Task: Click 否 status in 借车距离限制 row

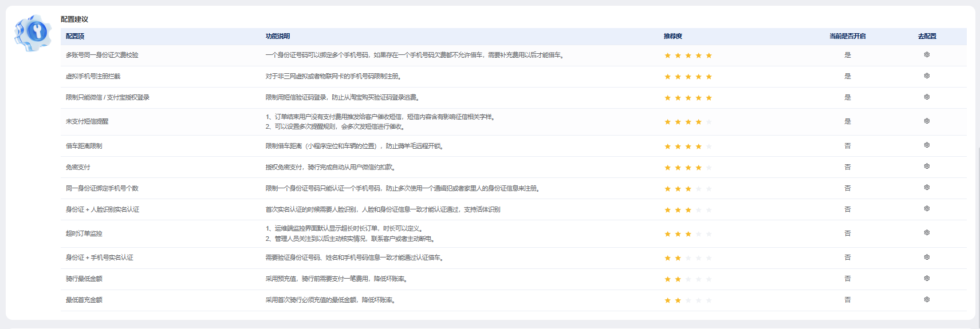Action: point(848,146)
